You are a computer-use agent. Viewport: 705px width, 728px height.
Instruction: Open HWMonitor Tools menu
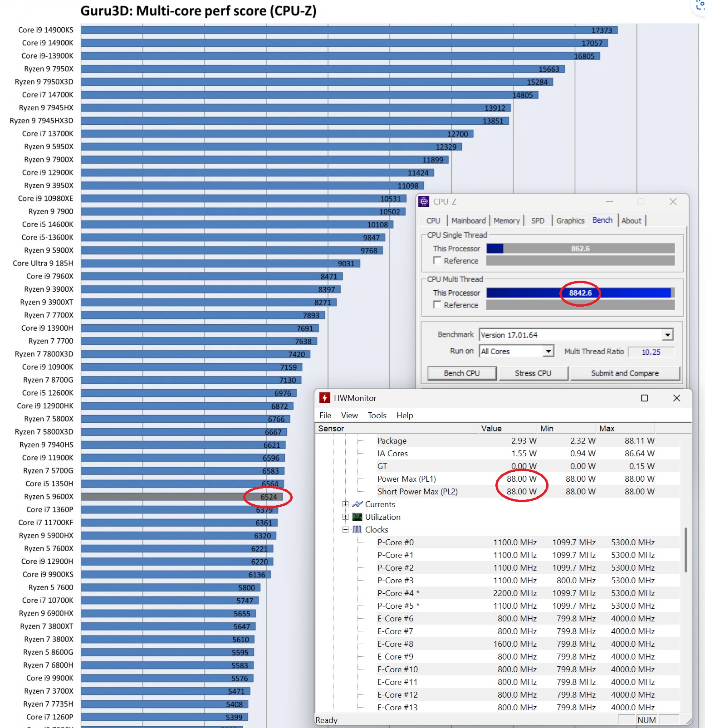click(377, 415)
